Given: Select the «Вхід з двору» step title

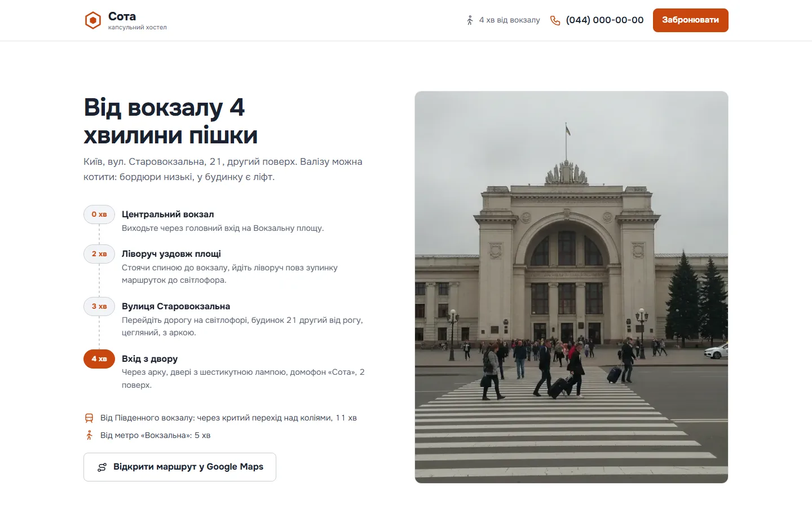Looking at the screenshot, I should tap(150, 359).
